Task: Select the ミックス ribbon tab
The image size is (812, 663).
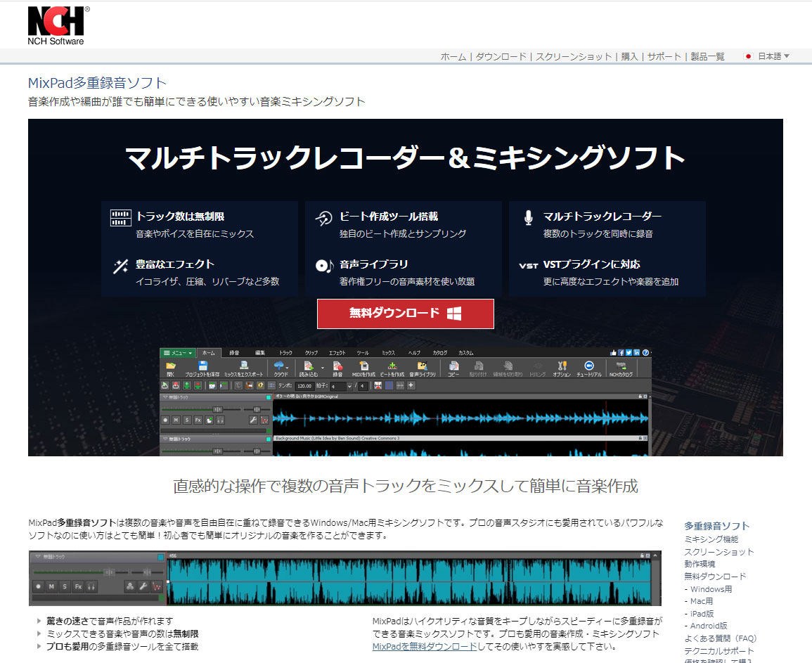Action: [x=388, y=353]
